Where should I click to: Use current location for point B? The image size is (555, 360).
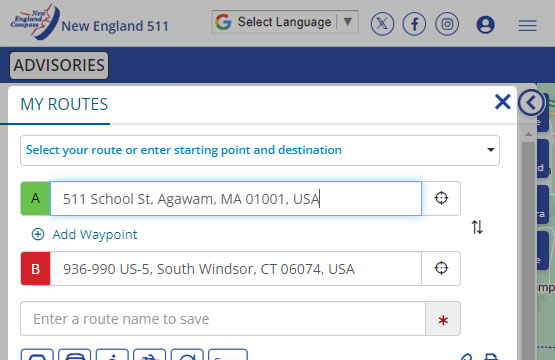[x=441, y=268]
